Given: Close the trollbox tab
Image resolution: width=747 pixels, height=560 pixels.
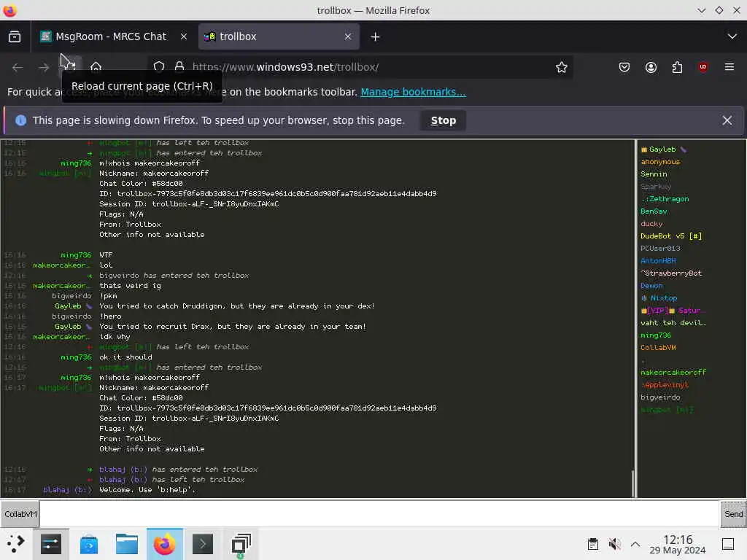Looking at the screenshot, I should coord(348,36).
